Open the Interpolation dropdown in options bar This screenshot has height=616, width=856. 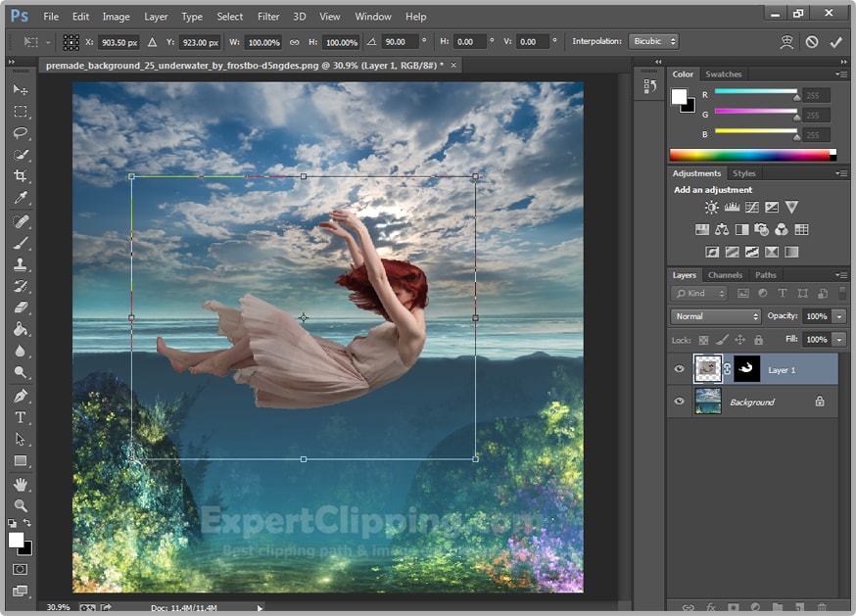(x=652, y=41)
